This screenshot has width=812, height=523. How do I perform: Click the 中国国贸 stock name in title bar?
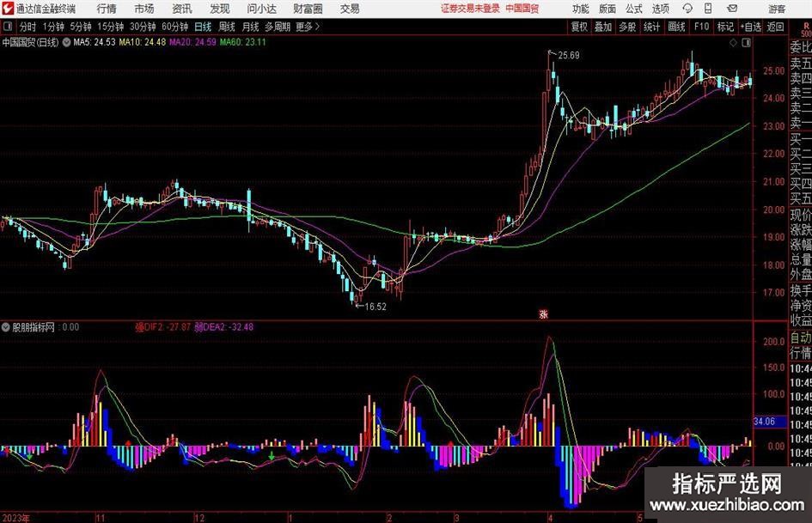pos(522,9)
